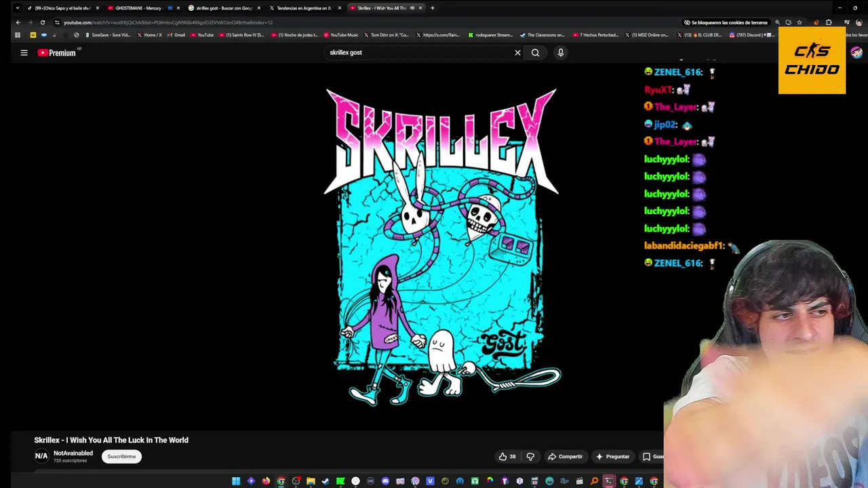Open the tab search dropdown arrow
868x488 pixels.
[17, 8]
